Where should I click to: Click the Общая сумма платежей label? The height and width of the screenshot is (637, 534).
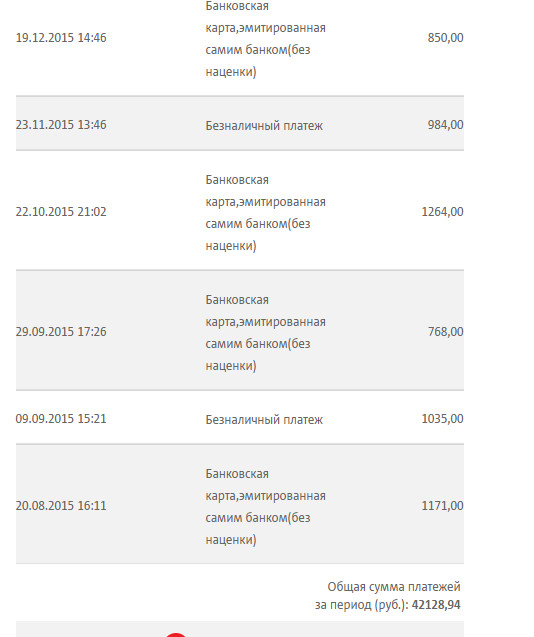(394, 587)
